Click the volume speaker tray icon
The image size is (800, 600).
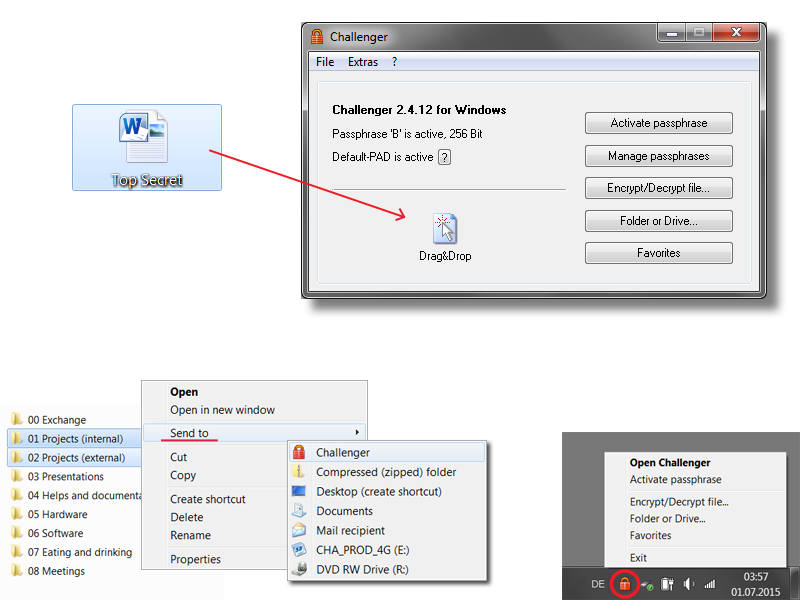688,584
